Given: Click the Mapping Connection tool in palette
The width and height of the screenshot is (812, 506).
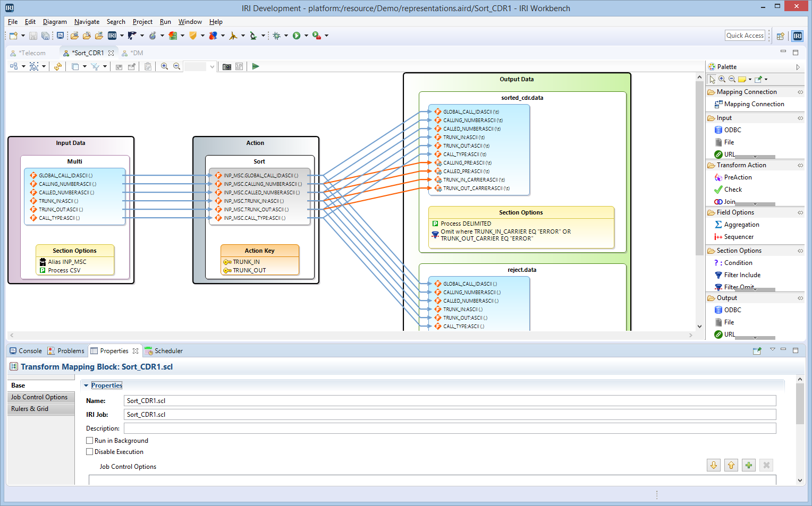Looking at the screenshot, I should (753, 104).
